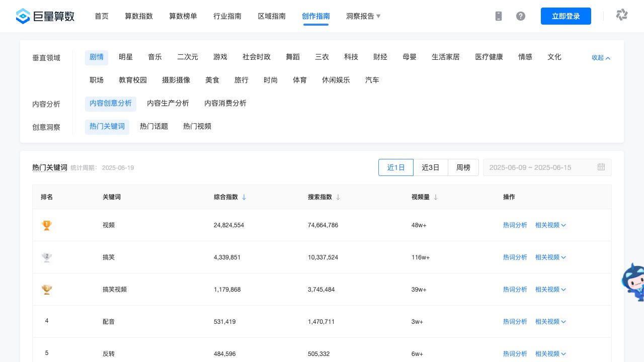Viewport: 644px width, 362px height.
Task: Click the icon right of the login button
Action: pos(622,15)
